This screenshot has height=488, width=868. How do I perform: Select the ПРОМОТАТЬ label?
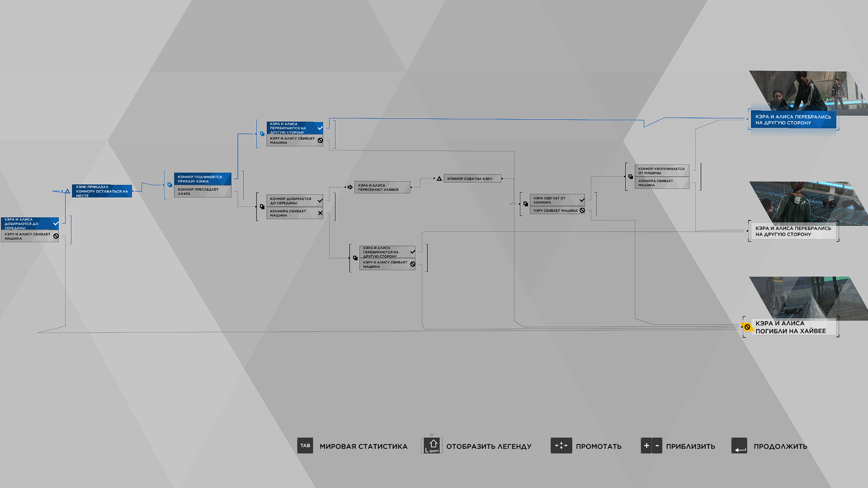coord(599,446)
